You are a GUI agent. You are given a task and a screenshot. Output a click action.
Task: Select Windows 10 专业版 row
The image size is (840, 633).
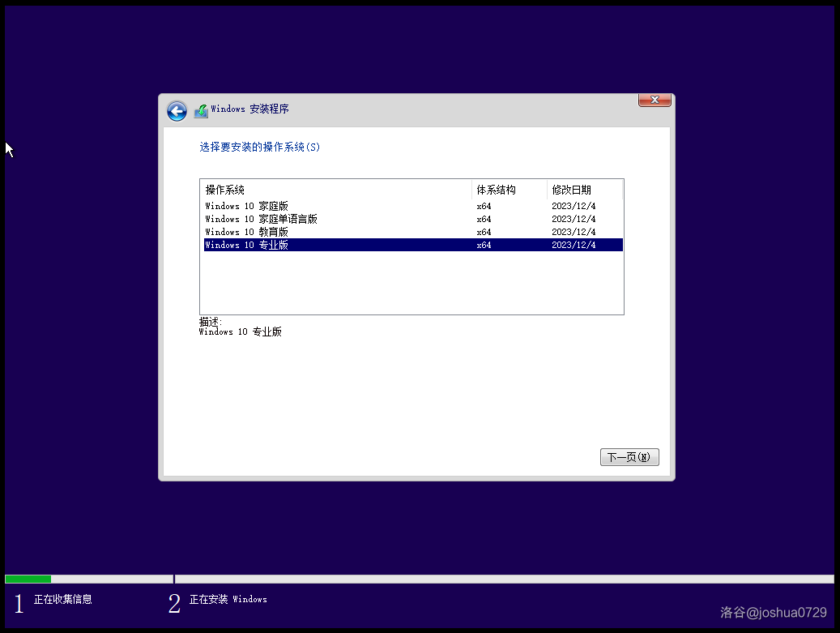pos(413,245)
